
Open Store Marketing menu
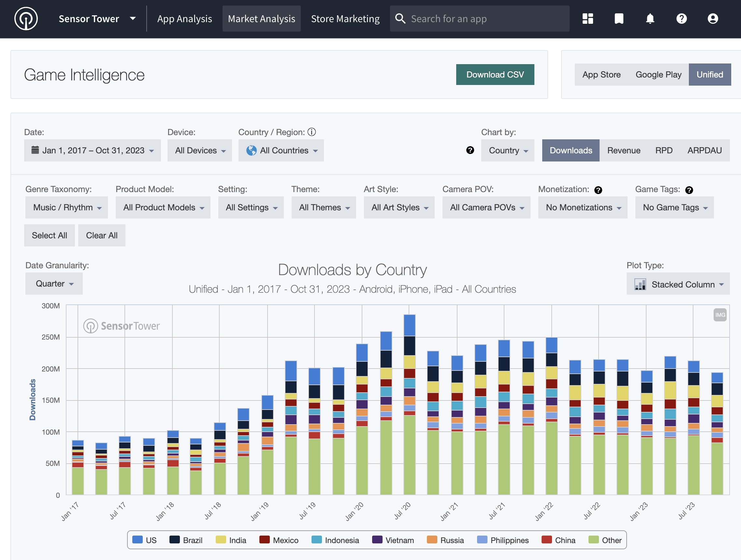pos(345,19)
